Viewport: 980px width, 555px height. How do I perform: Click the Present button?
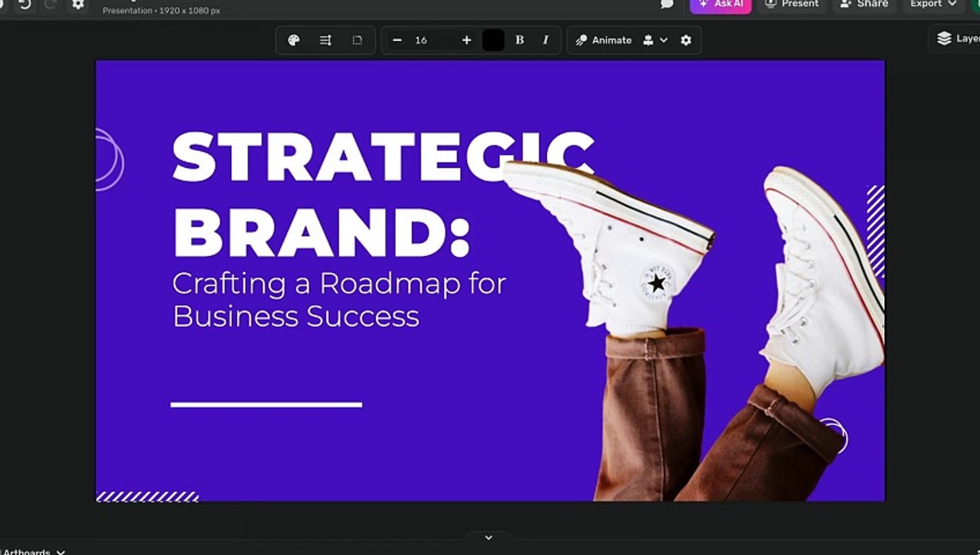coord(792,5)
